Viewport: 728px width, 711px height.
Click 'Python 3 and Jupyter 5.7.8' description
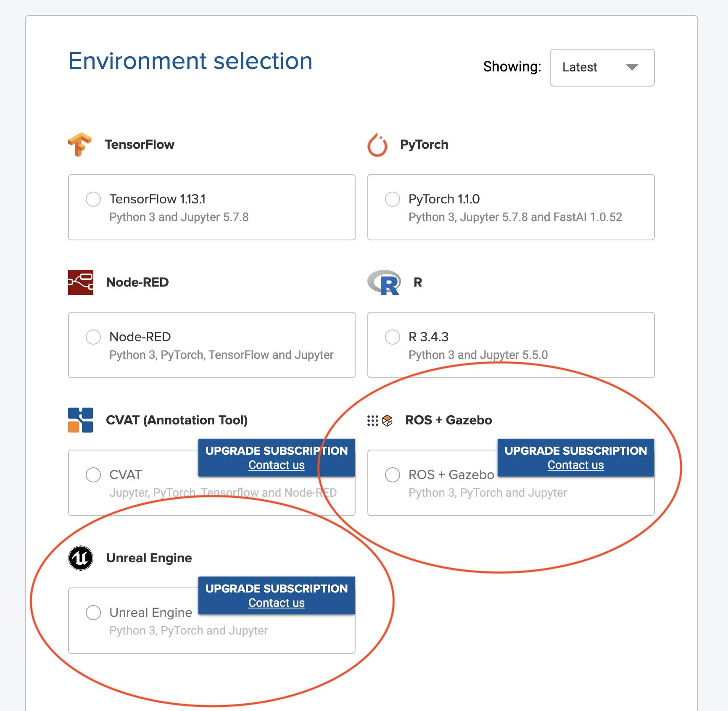(179, 217)
